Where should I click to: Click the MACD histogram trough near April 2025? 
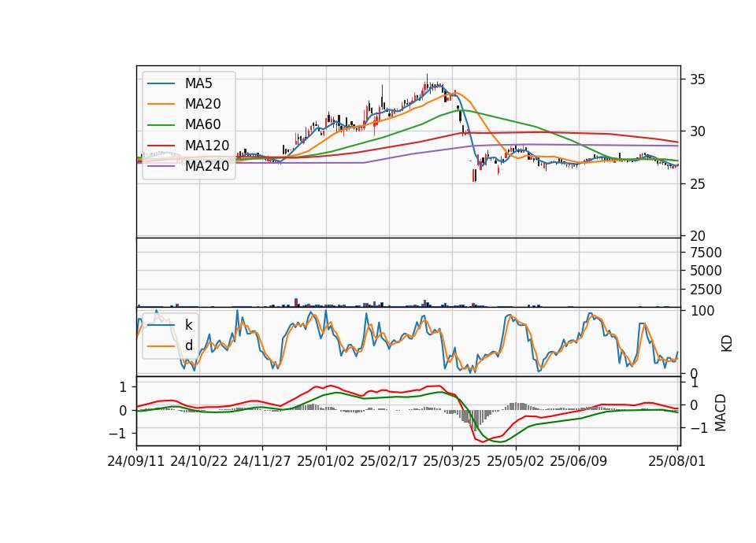coord(476,420)
